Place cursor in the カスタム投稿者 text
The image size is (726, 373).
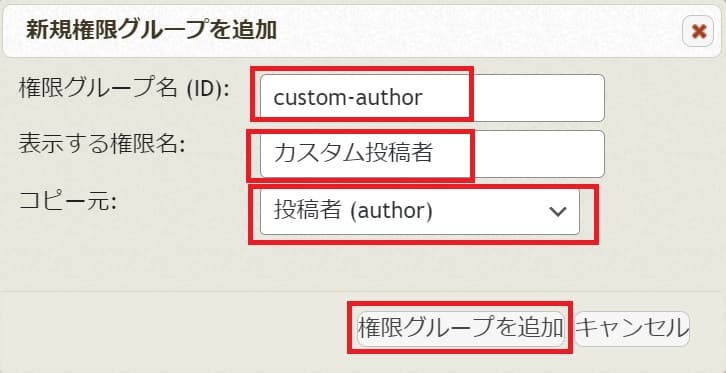(x=353, y=154)
